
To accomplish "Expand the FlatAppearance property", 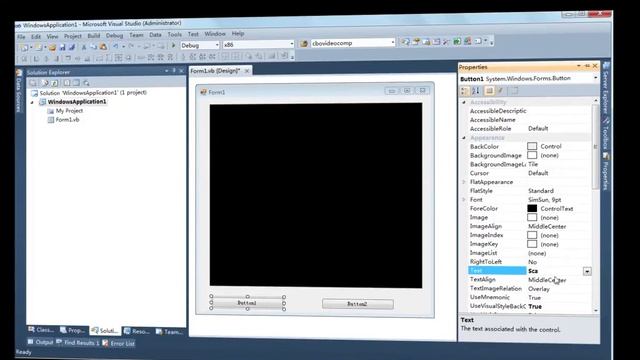I will (x=464, y=182).
